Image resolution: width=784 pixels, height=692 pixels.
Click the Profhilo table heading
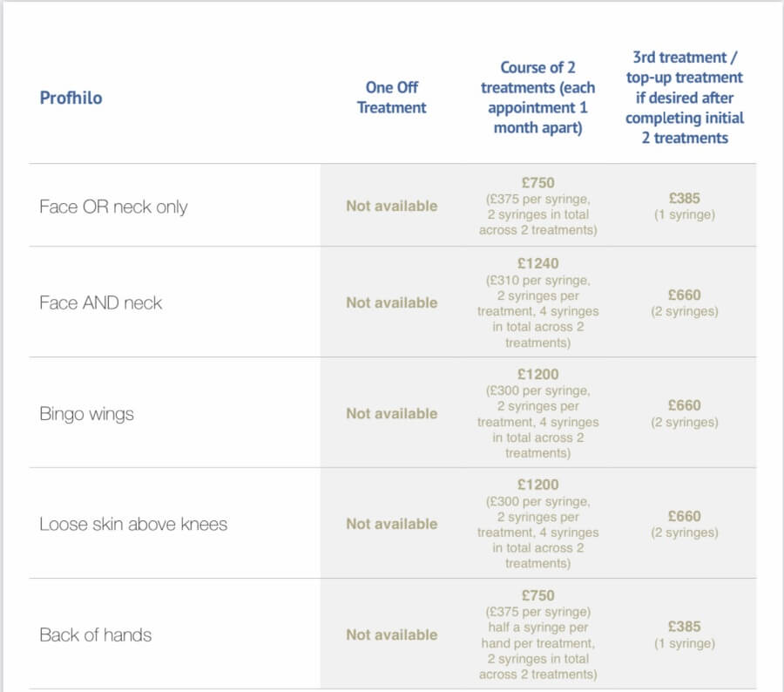tap(71, 98)
